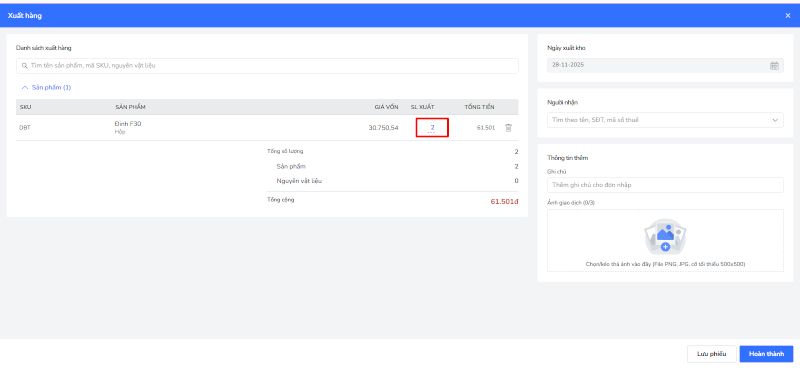
Task: Click the SL XUẤT column header
Action: click(x=422, y=107)
